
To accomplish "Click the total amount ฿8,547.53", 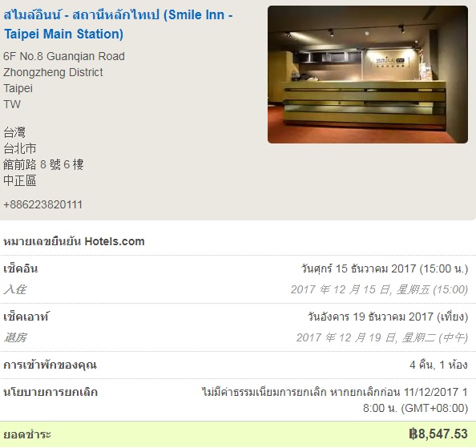I will tap(438, 434).
